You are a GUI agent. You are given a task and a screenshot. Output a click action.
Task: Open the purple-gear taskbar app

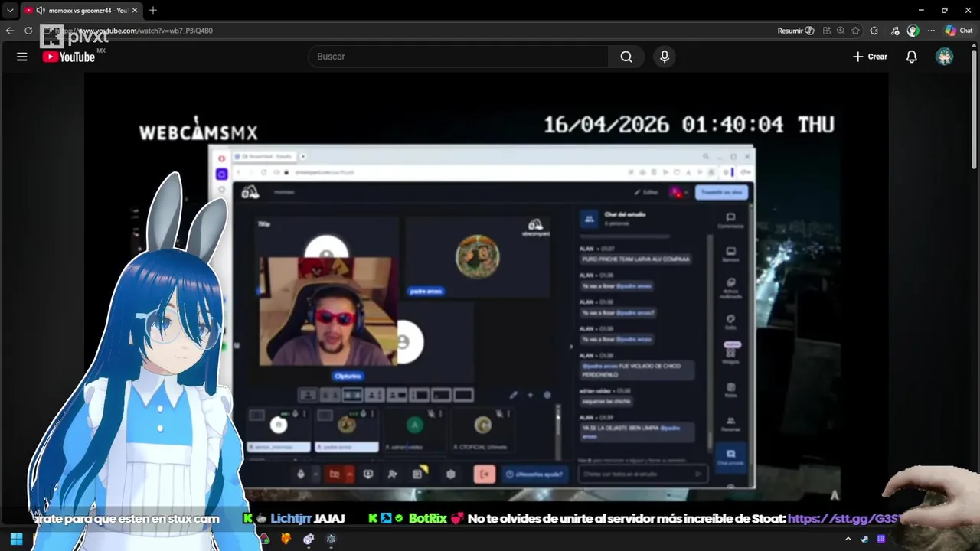point(309,539)
